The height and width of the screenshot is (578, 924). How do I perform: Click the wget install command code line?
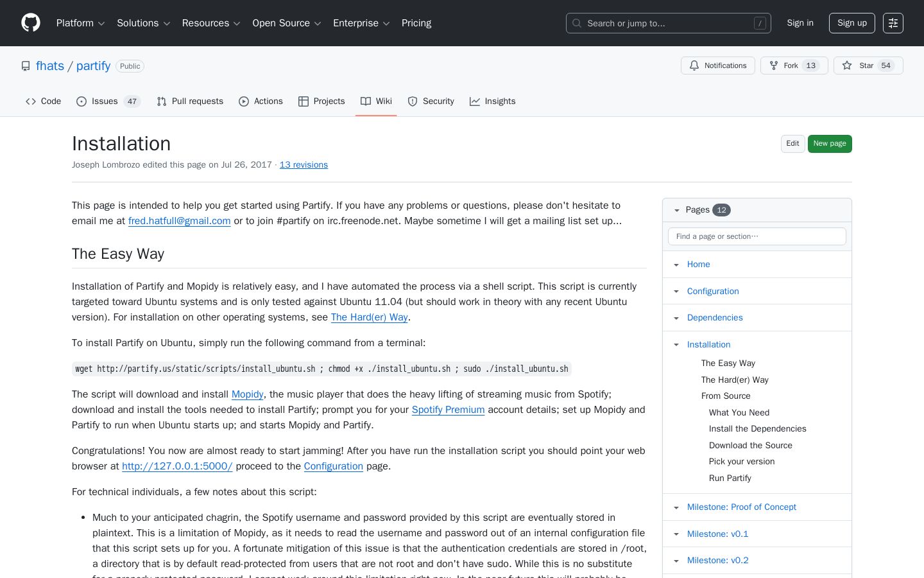point(321,369)
